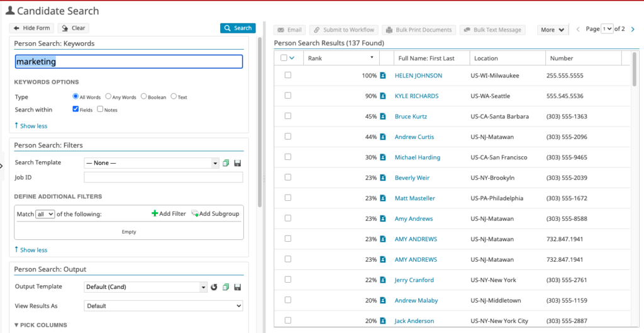Open the More actions menu
Viewport: 644px width, 333px height.
(552, 30)
